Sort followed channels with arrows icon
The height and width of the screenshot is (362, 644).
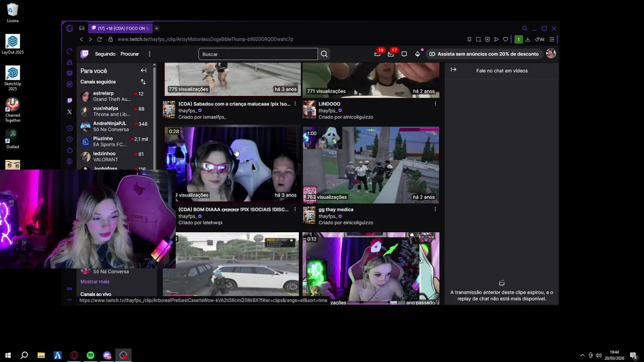(143, 82)
